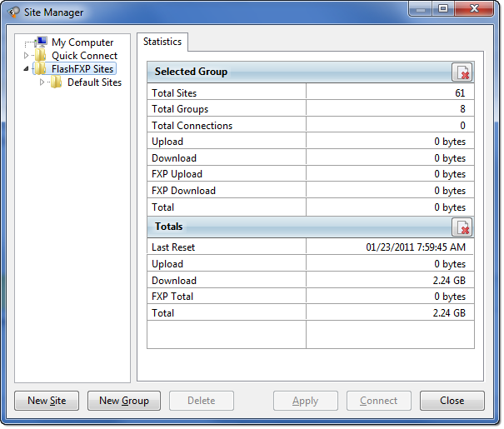Select My Computer in the tree
Image resolution: width=504 pixels, height=429 pixels.
83,42
